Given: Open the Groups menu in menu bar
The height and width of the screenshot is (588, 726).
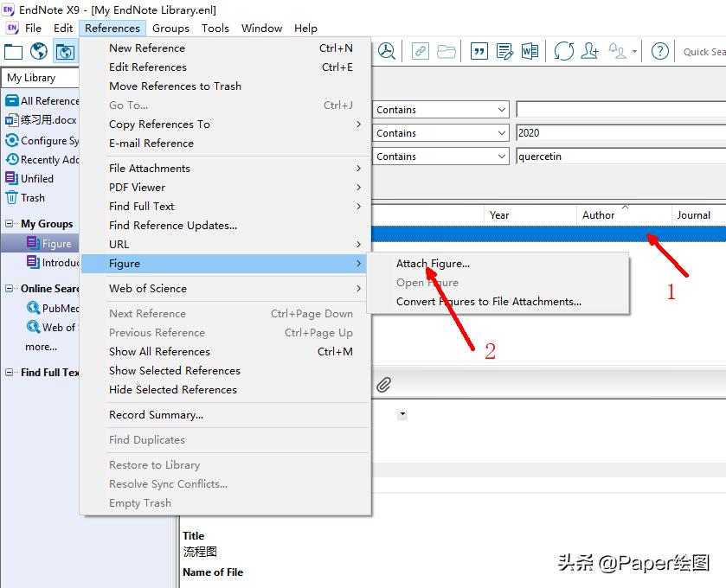Looking at the screenshot, I should point(170,29).
